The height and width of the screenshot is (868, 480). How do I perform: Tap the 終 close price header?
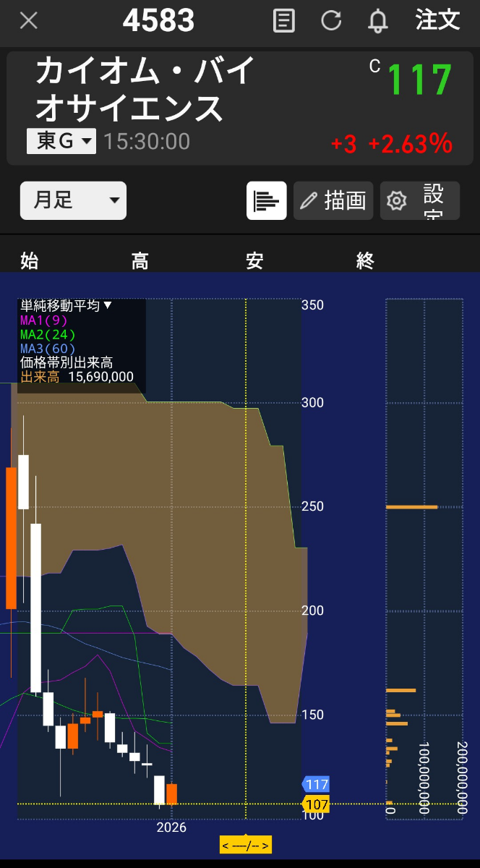point(365,261)
